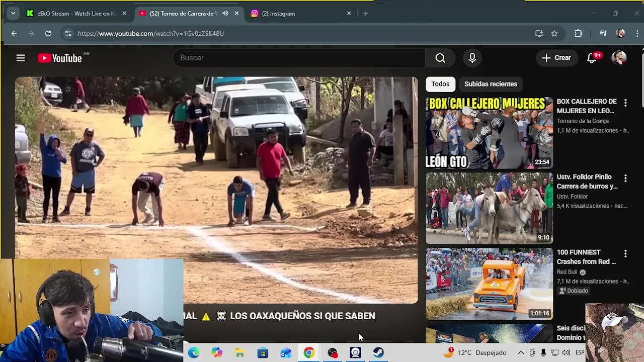Image resolution: width=644 pixels, height=362 pixels.
Task: Select the Subidas recientes filter chip
Action: click(x=491, y=84)
